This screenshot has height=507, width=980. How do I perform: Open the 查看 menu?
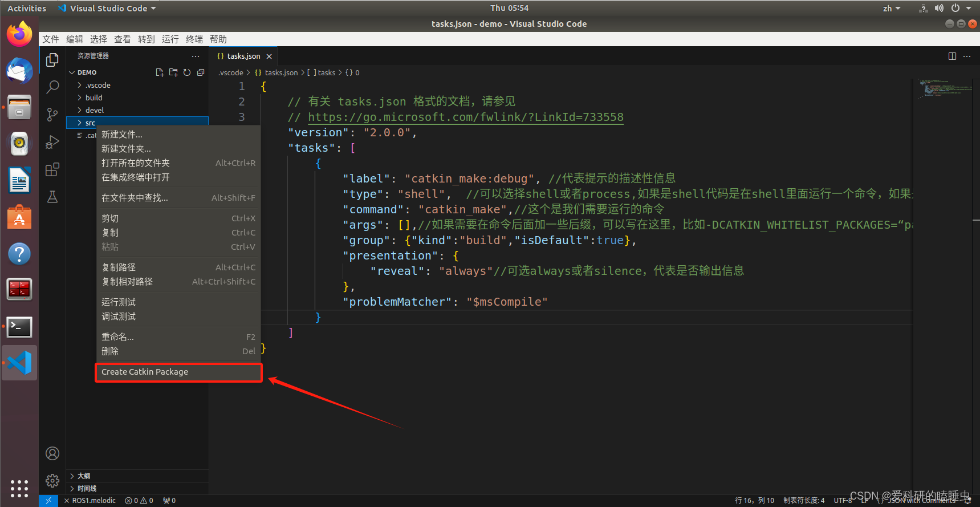(x=123, y=39)
